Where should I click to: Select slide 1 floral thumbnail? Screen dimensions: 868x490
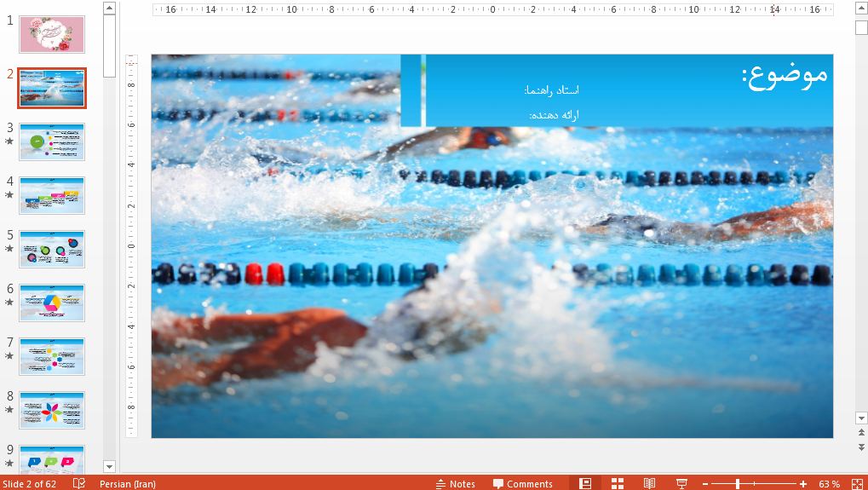coord(52,34)
